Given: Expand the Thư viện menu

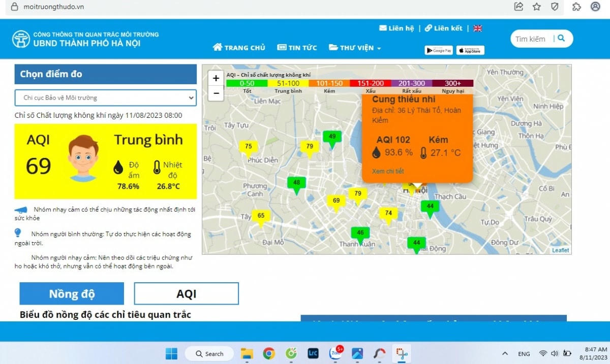Looking at the screenshot, I should [x=355, y=48].
